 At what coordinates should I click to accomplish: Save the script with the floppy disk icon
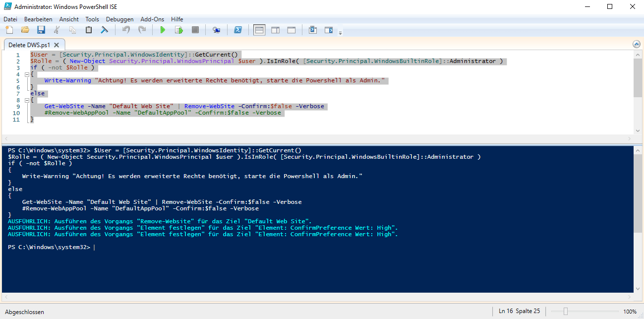point(41,30)
